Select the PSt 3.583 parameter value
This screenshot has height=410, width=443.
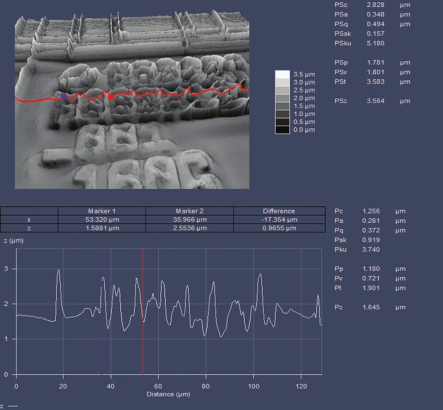click(375, 82)
